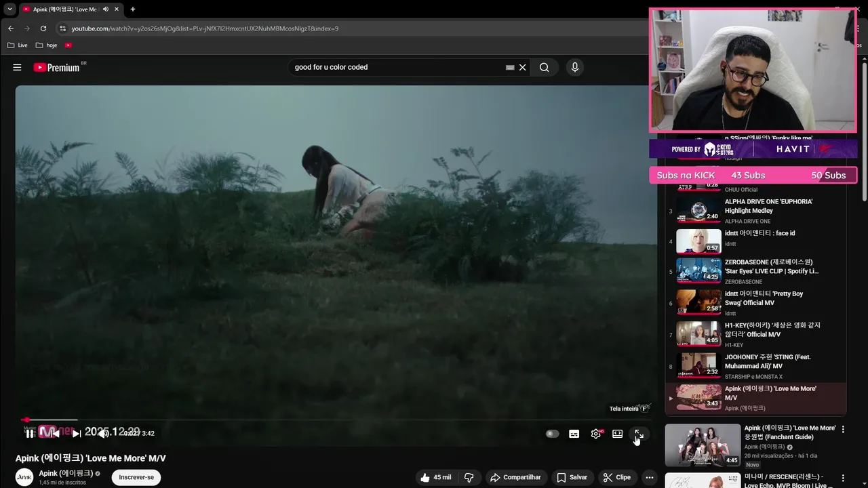Subscribe using Inscrever-se button
This screenshot has width=868, height=488.
[136, 477]
